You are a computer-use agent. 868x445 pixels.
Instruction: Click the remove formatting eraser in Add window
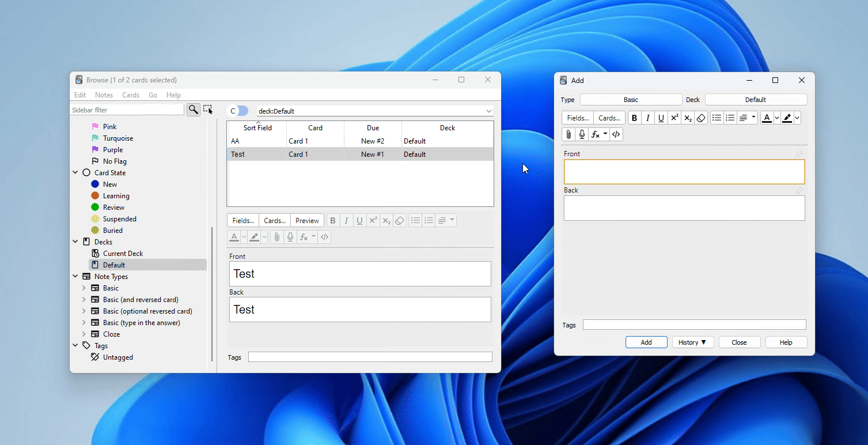(x=701, y=118)
